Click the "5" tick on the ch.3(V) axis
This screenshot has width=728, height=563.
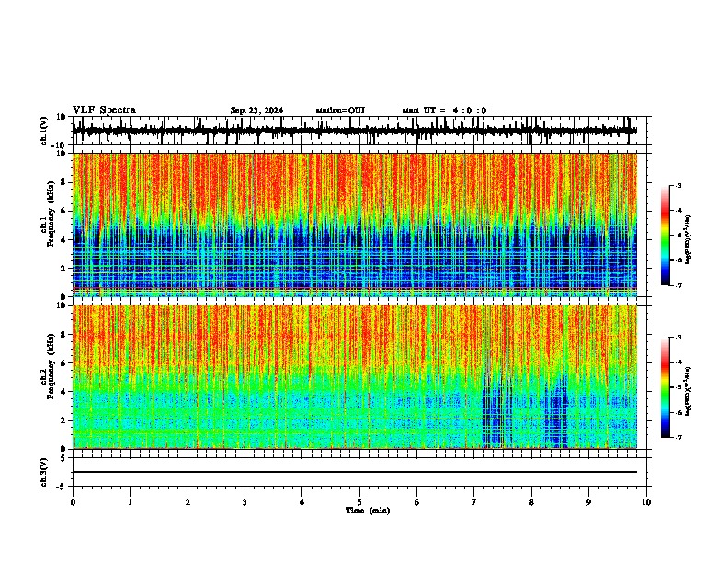(x=63, y=457)
